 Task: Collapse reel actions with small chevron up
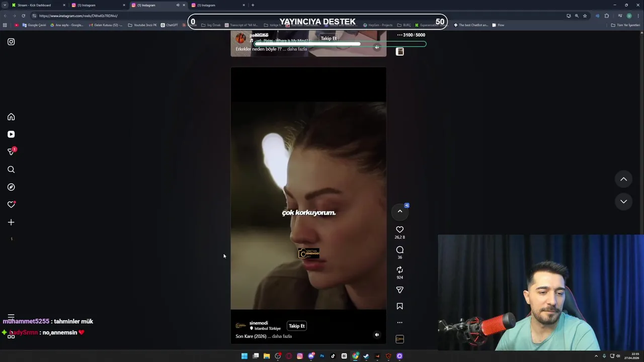(x=400, y=211)
